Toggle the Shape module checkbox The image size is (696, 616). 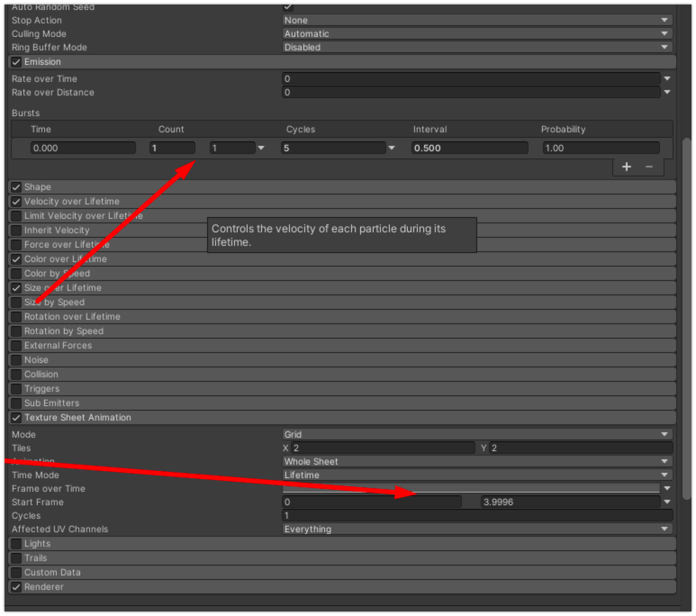16,187
